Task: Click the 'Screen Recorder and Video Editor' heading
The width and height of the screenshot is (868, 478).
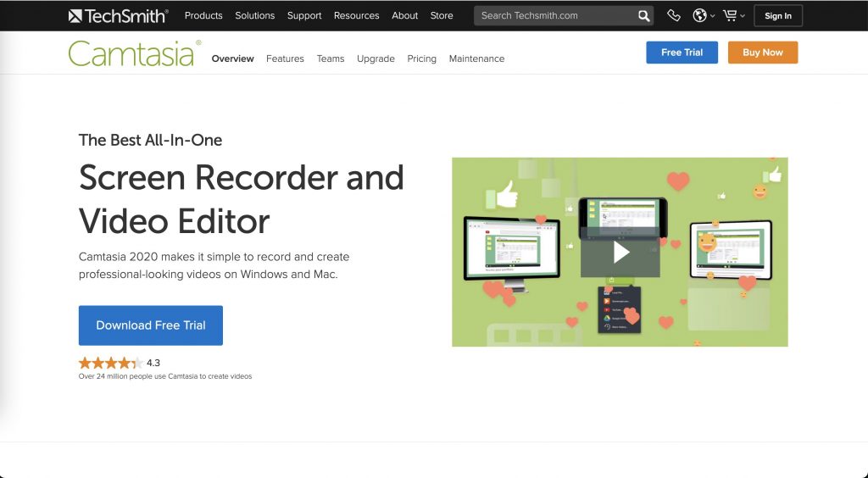Action: click(x=242, y=199)
